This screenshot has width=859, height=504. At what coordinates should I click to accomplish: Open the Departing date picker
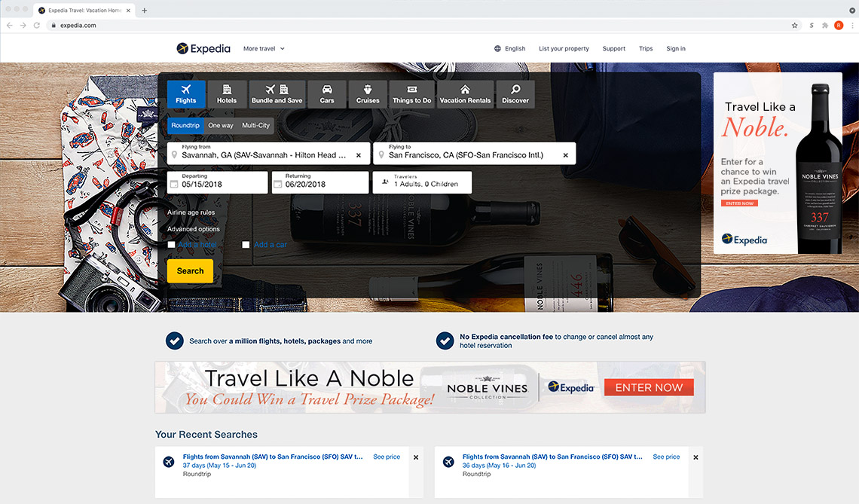[218, 182]
